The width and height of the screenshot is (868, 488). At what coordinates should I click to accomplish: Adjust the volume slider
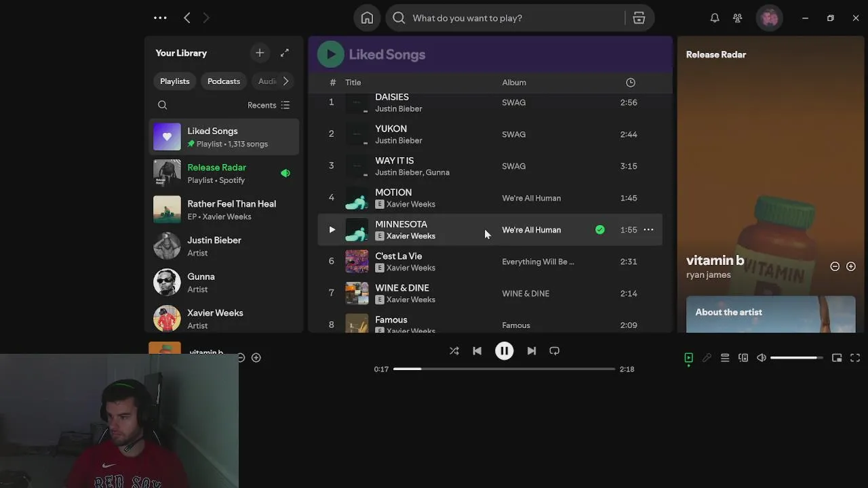[x=797, y=358]
